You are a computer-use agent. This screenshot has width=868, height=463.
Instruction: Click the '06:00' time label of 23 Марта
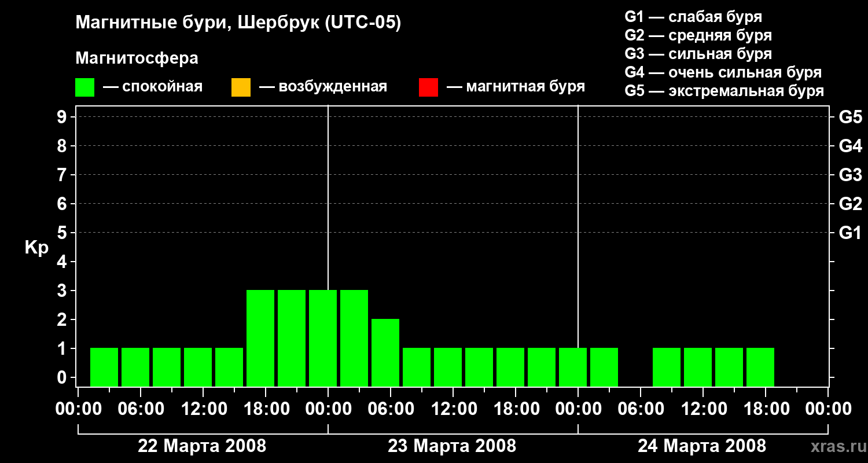click(391, 409)
